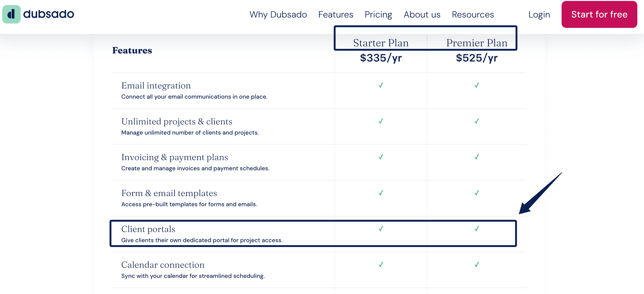The image size is (644, 294).
Task: Click Form & email templates title
Action: point(169,193)
